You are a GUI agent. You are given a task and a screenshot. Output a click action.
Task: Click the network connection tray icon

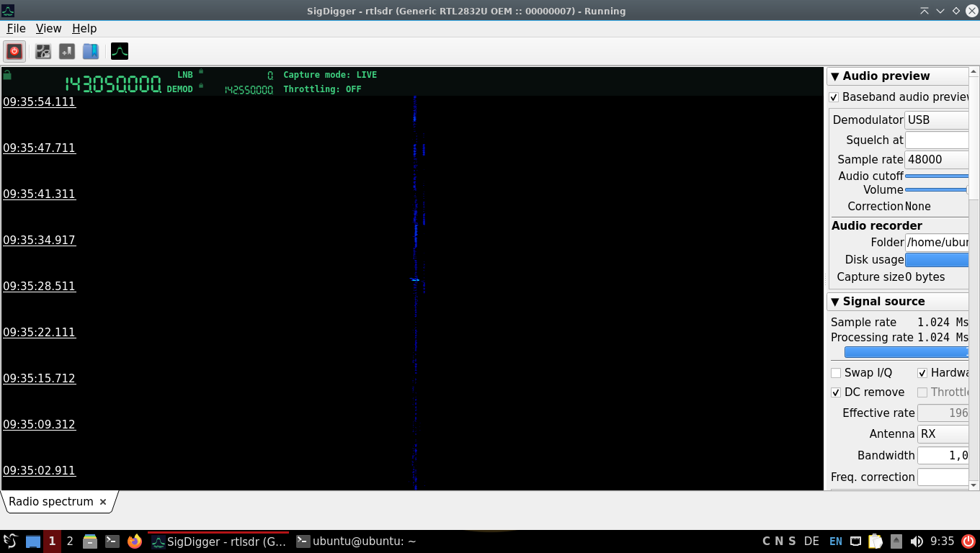855,541
